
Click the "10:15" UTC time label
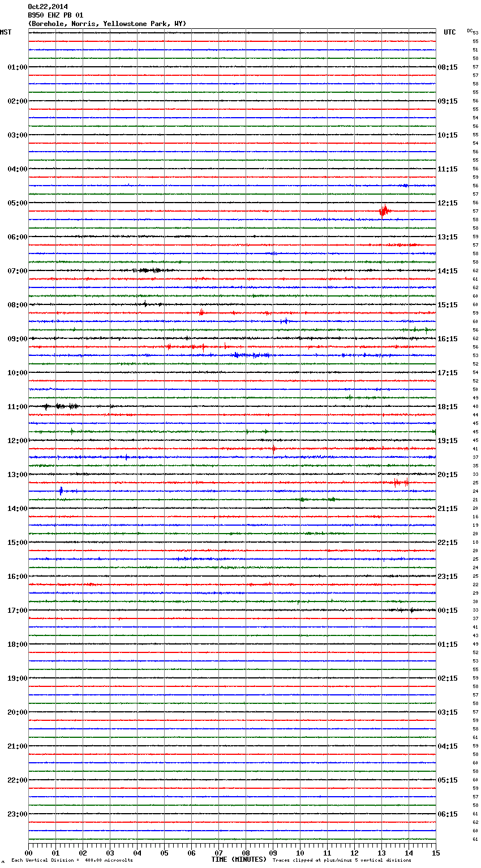(x=448, y=135)
